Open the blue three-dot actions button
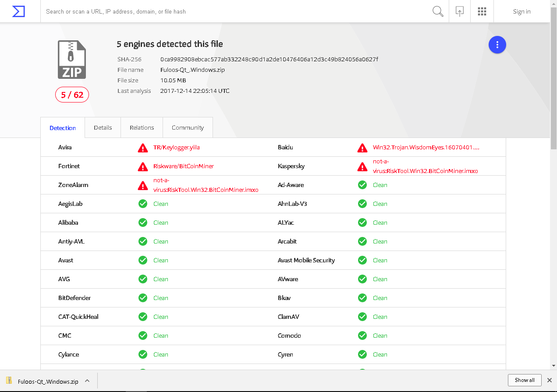This screenshot has width=557, height=392. click(x=497, y=45)
